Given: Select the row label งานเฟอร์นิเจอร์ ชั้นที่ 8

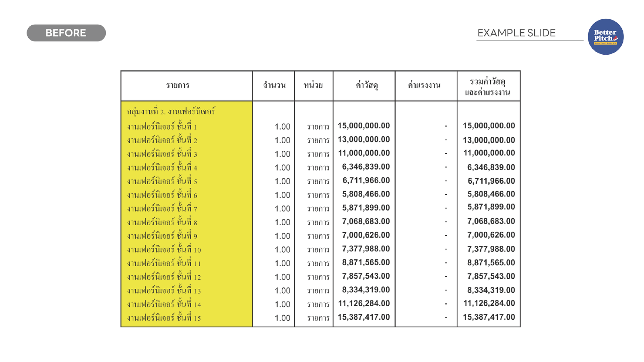Looking at the screenshot, I should [162, 222].
